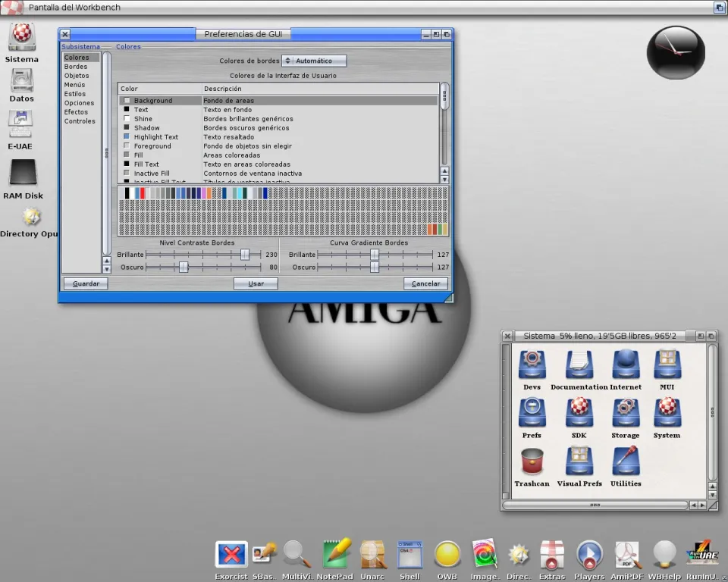728x582 pixels.
Task: Open the Colores de bordes cycle dropdown
Action: [x=314, y=61]
